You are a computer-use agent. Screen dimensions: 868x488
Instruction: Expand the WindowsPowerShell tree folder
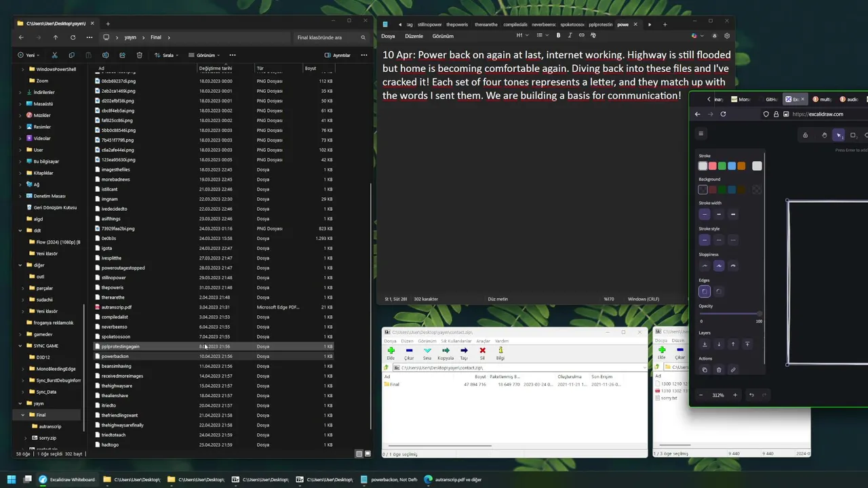coord(23,69)
